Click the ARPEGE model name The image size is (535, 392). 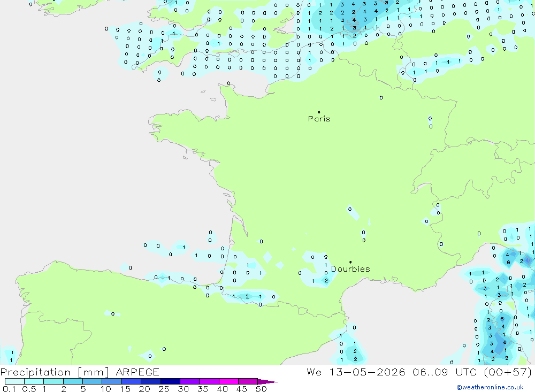click(137, 372)
